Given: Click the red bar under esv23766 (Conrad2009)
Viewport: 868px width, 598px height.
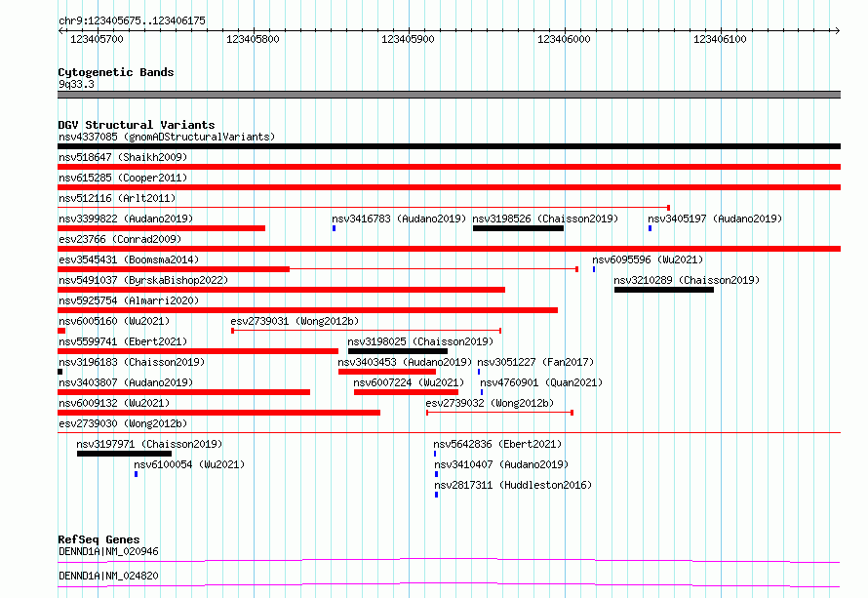Looking at the screenshot, I should pos(449,249).
